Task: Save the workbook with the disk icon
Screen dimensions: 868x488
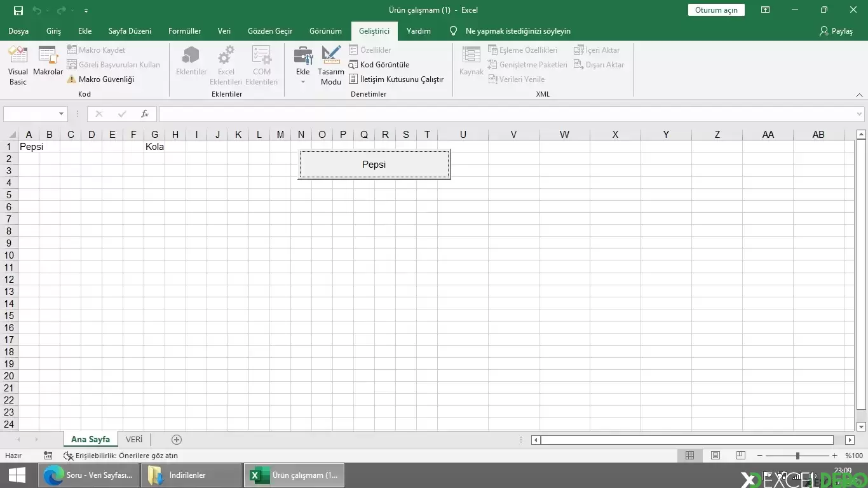Action: pos(18,10)
